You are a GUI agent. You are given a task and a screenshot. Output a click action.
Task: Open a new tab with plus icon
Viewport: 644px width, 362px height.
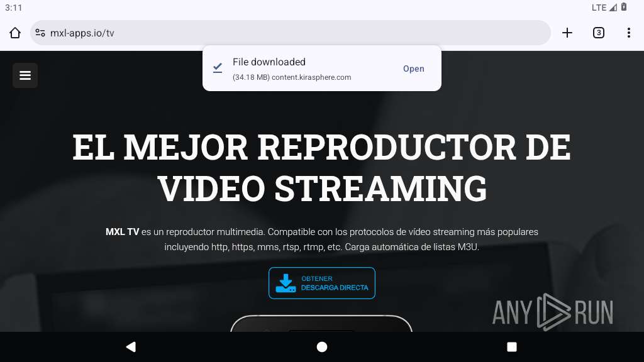click(567, 33)
